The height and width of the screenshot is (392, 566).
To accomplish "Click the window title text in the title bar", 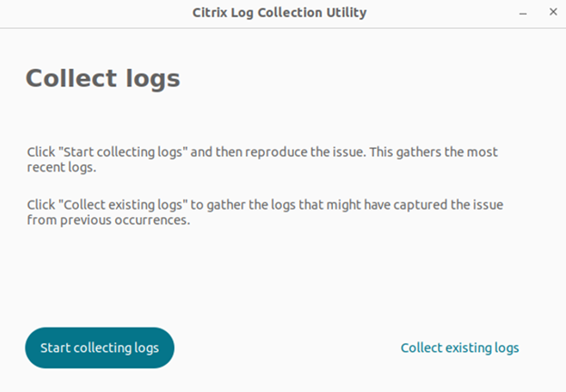I will click(x=280, y=14).
